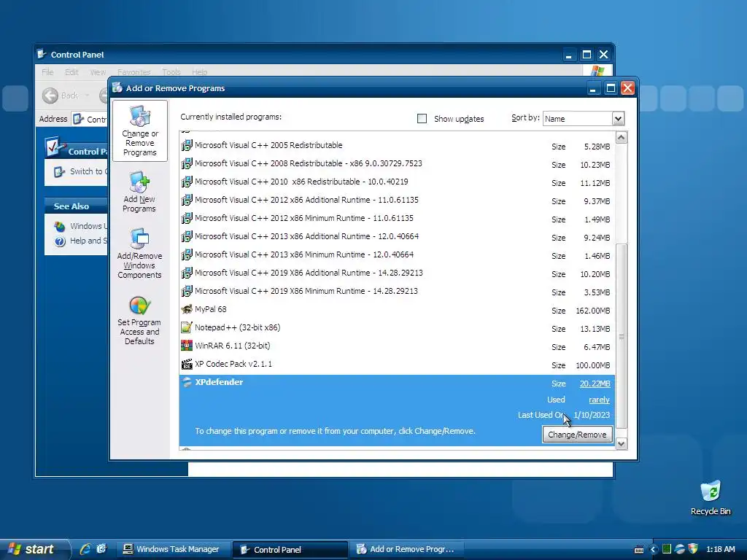Open Add/Remove Windows Components
747x560 pixels.
(x=139, y=253)
